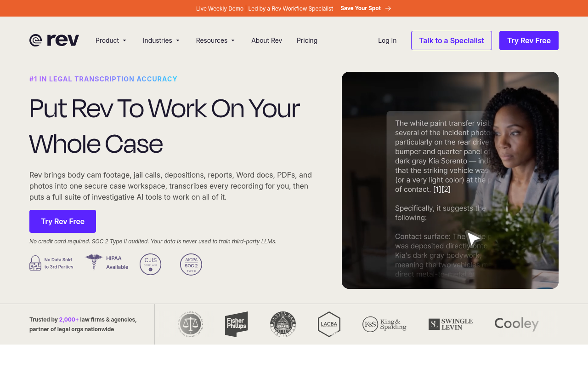The image size is (588, 368).
Task: Click the '2,000+' highlighted text
Action: (x=69, y=319)
